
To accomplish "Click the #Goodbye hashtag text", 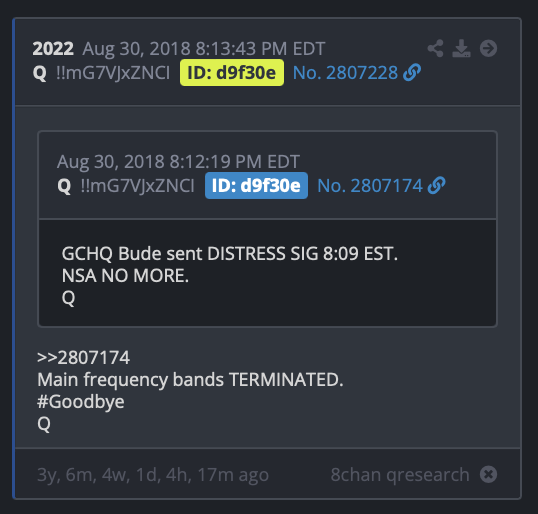I will [81, 402].
